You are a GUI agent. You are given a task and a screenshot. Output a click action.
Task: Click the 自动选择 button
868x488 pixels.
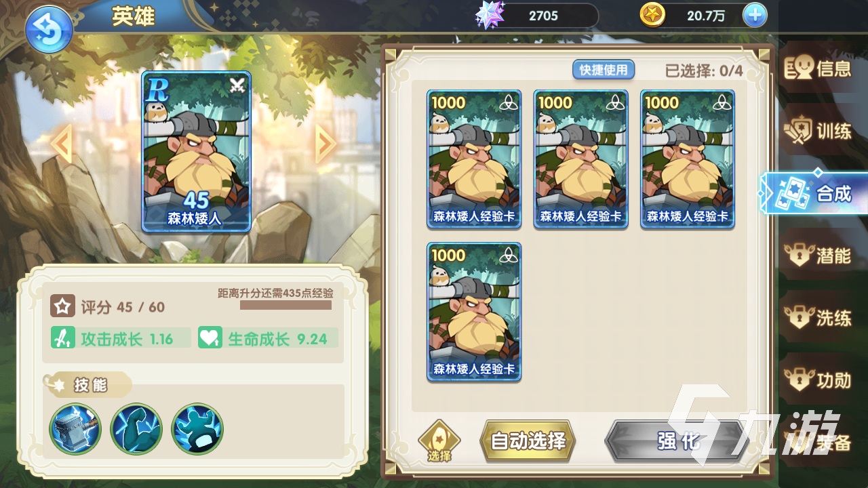528,442
